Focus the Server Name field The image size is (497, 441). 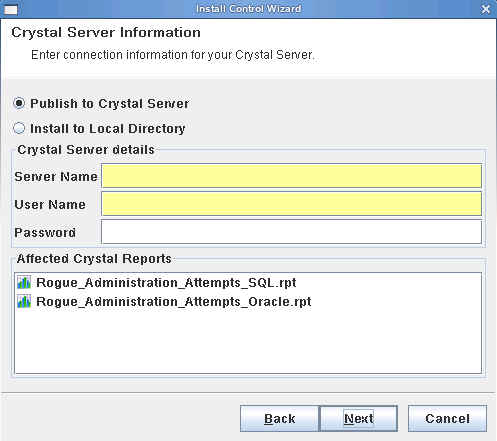pos(292,176)
